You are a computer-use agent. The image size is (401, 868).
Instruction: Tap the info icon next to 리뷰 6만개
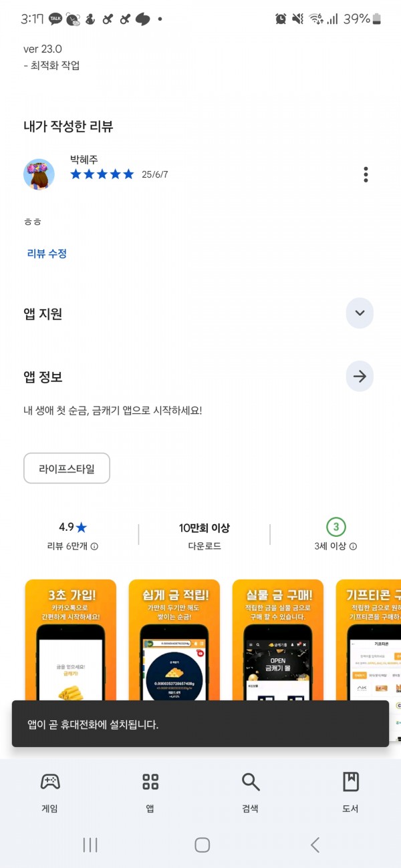coord(94,546)
